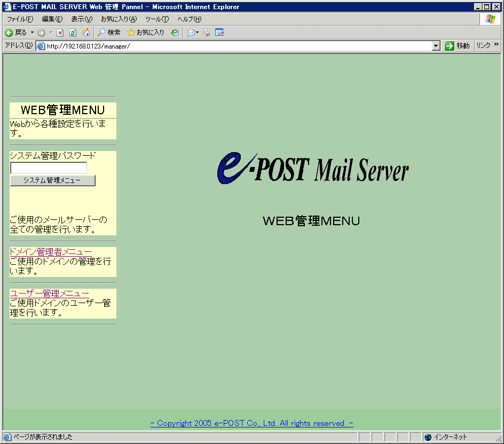Click the Edit page icon

click(219, 33)
